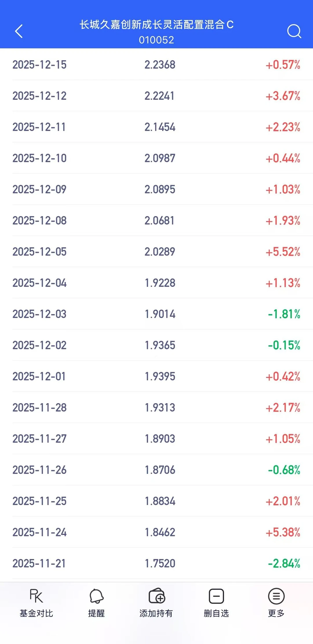Viewport: 313px width, 644px height.
Task: Tap the back arrow icon
Action: (19, 31)
